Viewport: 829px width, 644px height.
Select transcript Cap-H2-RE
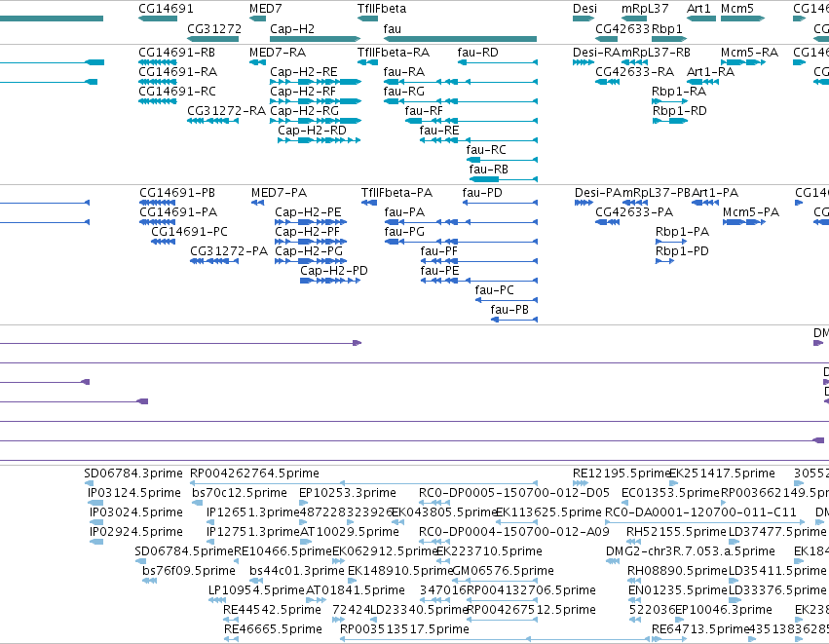click(x=315, y=82)
